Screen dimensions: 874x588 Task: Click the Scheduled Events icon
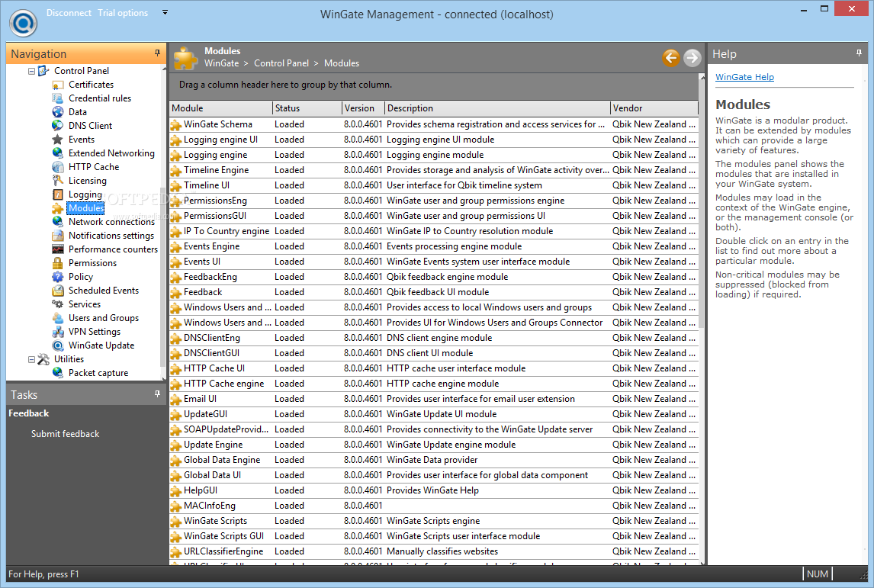click(x=57, y=291)
